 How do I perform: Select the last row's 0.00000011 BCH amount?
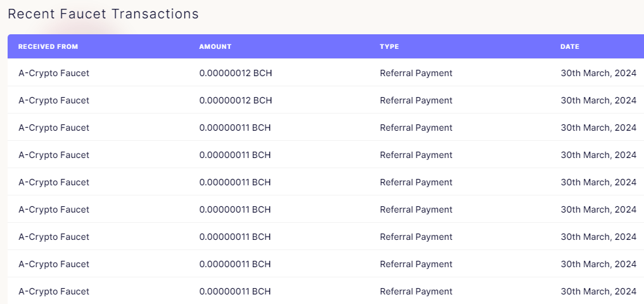coord(235,291)
